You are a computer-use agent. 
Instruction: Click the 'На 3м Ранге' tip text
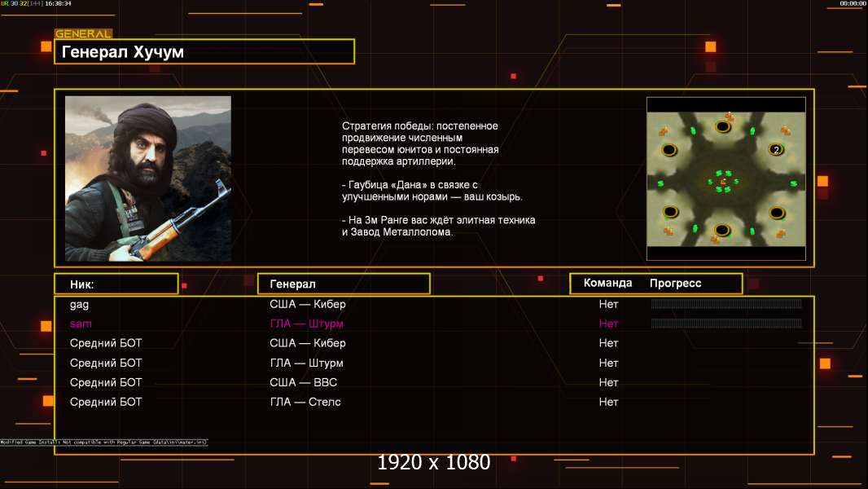[438, 226]
